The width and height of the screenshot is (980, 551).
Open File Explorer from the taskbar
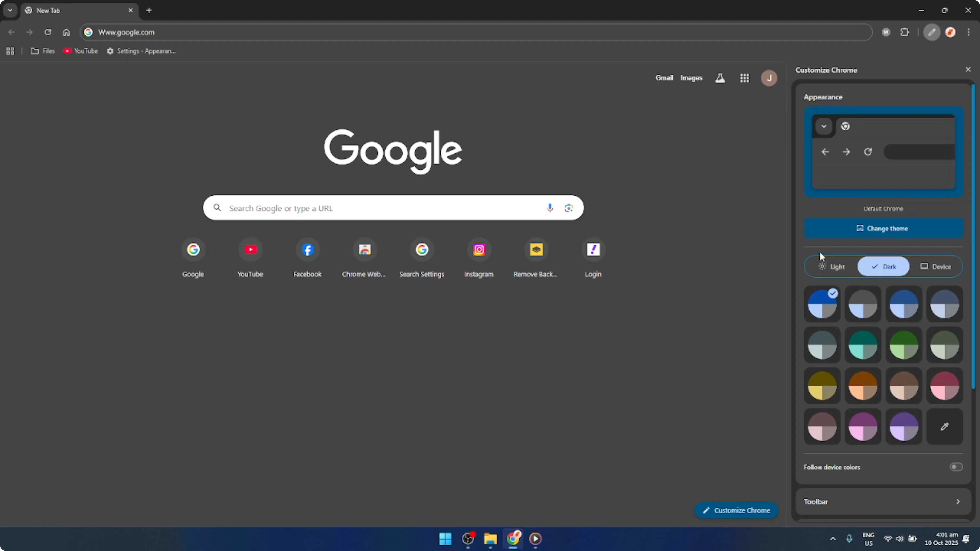point(490,538)
